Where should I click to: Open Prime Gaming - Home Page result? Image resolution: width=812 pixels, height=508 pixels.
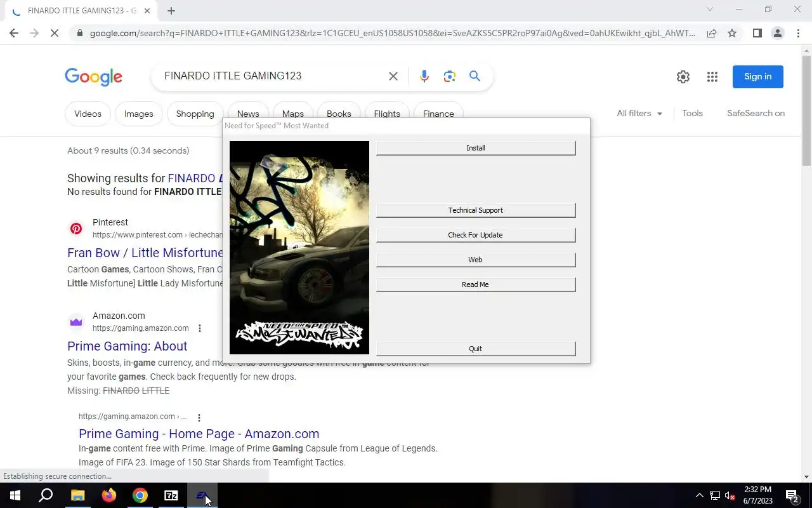click(x=199, y=434)
